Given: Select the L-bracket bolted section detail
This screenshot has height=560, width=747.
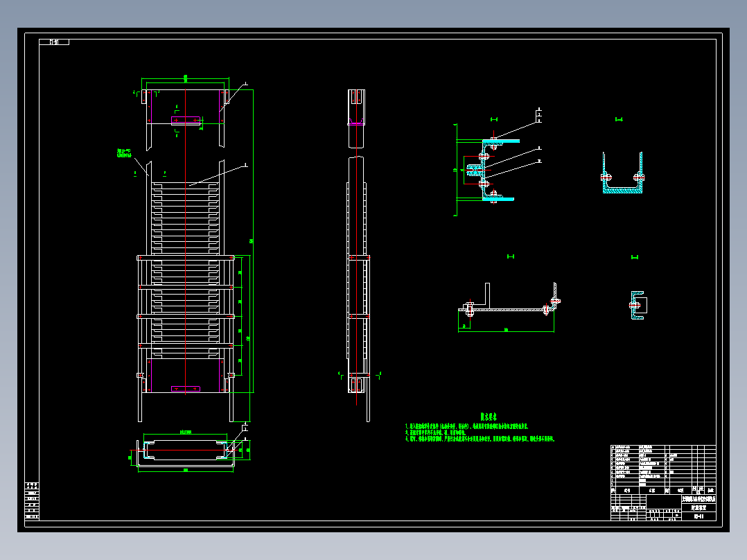Looking at the screenshot, I should pos(510,300).
